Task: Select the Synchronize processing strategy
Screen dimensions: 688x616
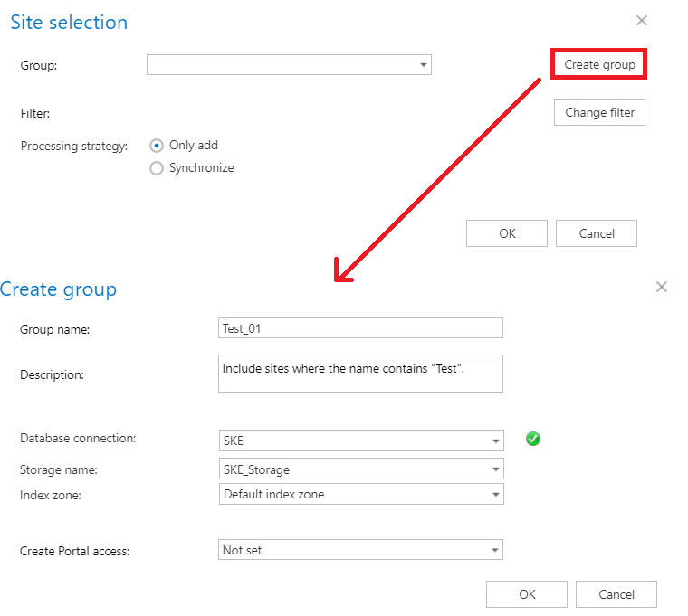Action: tap(157, 168)
